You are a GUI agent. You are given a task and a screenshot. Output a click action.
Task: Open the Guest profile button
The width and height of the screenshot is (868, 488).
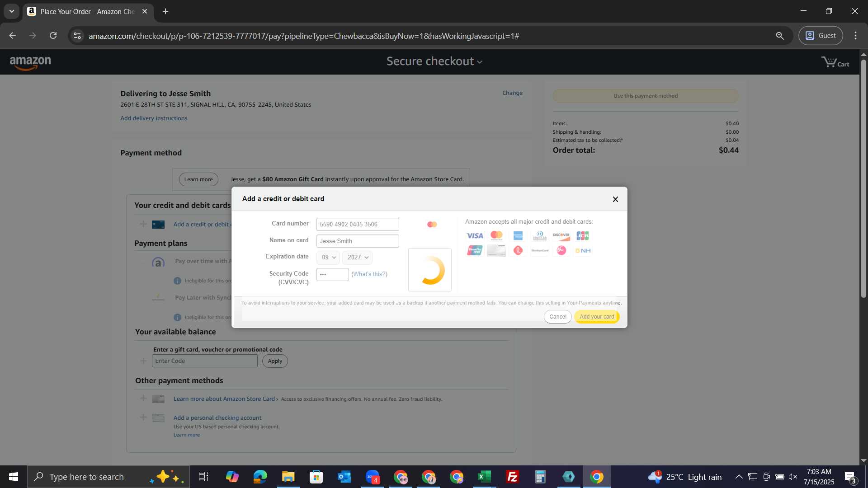821,35
